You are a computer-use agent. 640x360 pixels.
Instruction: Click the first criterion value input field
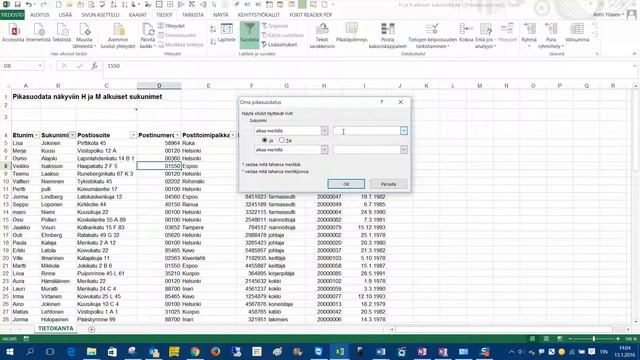tap(367, 131)
